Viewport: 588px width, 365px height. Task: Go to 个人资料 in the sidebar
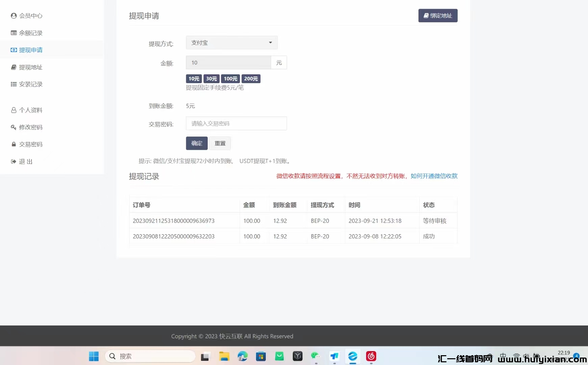[31, 110]
